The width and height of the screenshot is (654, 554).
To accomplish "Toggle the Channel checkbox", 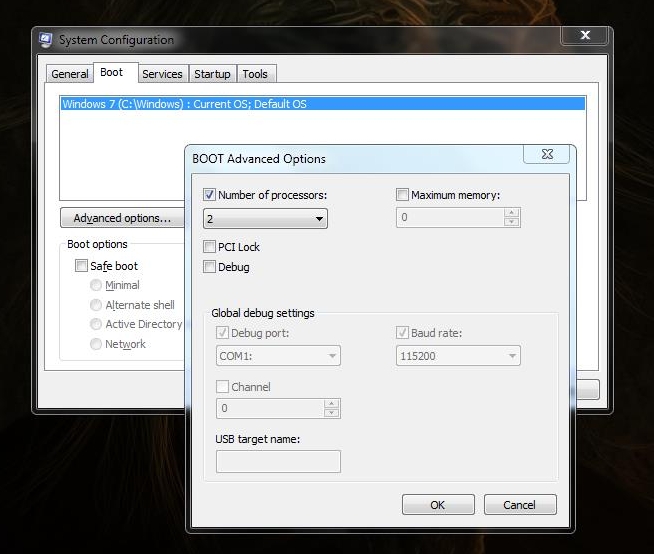I will [x=222, y=386].
